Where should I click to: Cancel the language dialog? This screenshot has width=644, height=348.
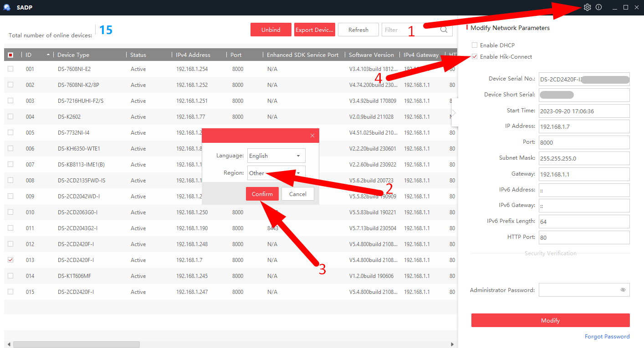[297, 194]
